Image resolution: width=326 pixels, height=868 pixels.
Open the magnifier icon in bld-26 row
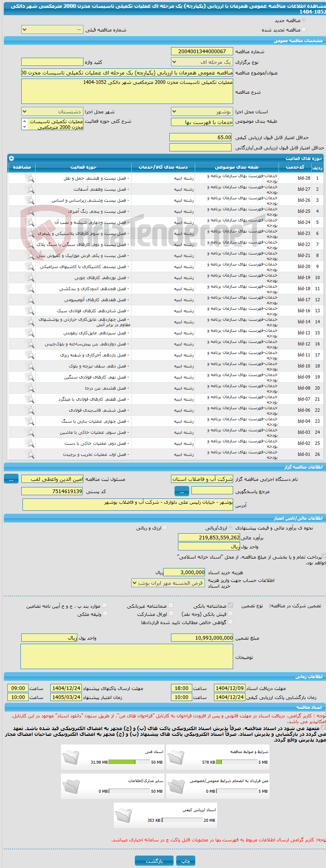tap(29, 200)
